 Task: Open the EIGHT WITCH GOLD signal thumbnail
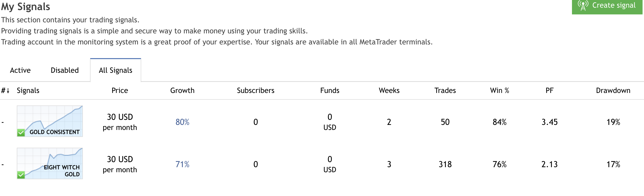[x=50, y=163]
